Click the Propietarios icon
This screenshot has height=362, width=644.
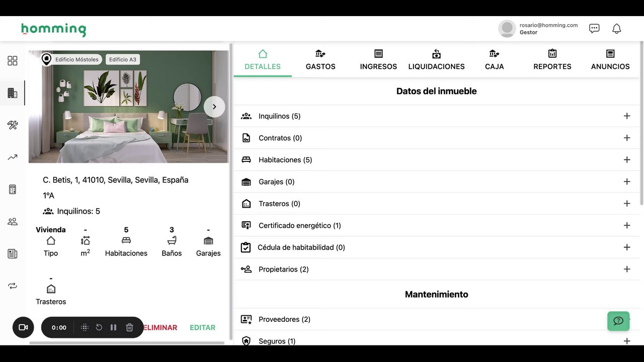click(246, 269)
